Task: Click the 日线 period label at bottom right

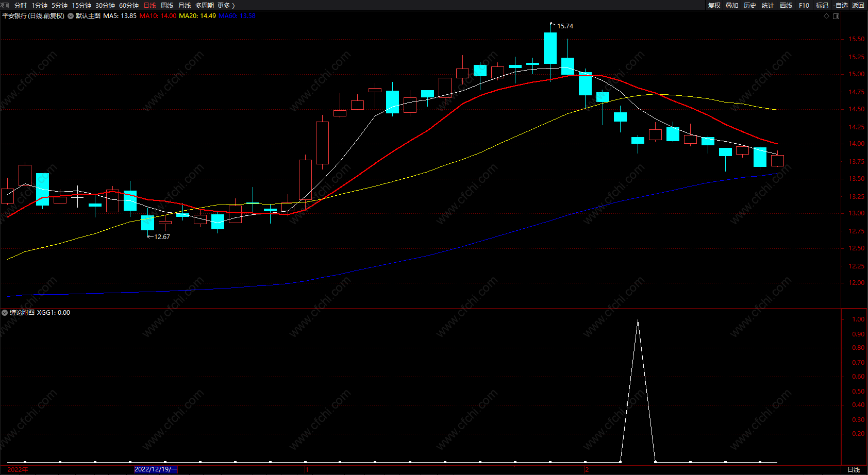Action: pyautogui.click(x=854, y=469)
